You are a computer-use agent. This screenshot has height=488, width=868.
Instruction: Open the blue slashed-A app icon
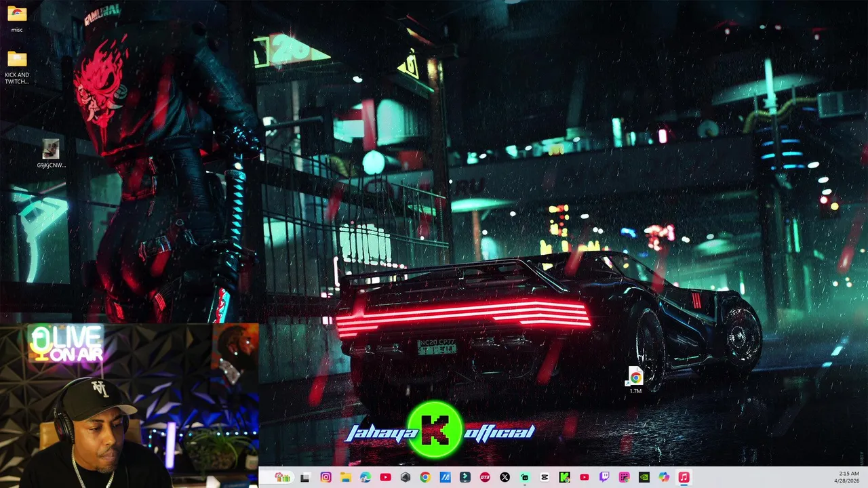click(x=445, y=477)
